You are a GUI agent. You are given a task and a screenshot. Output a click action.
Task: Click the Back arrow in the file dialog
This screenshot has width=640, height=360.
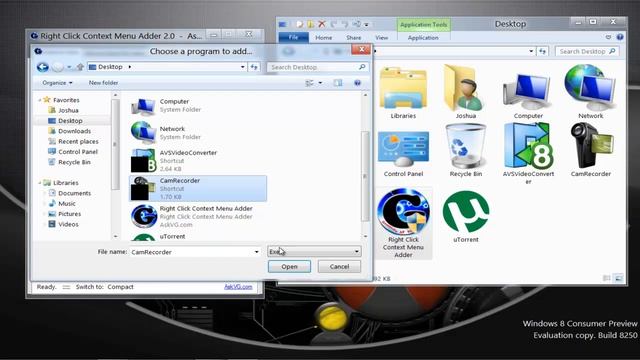tap(42, 67)
